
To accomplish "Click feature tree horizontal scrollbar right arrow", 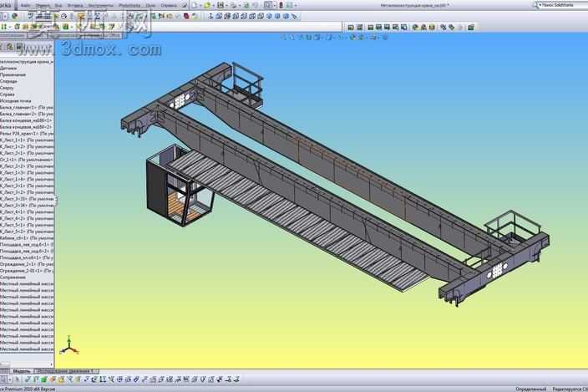I will point(52,364).
